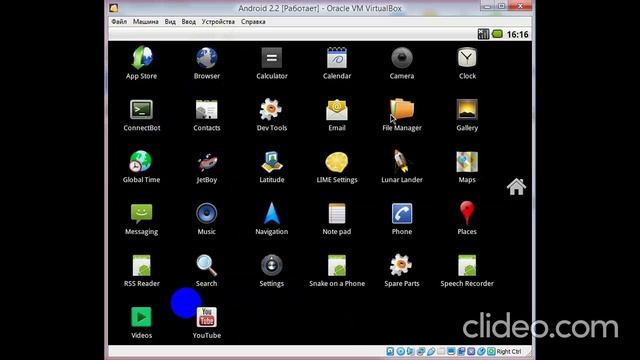Viewport: 640px width, 360px height.
Task: Launch Speech Recorder
Action: click(x=467, y=270)
